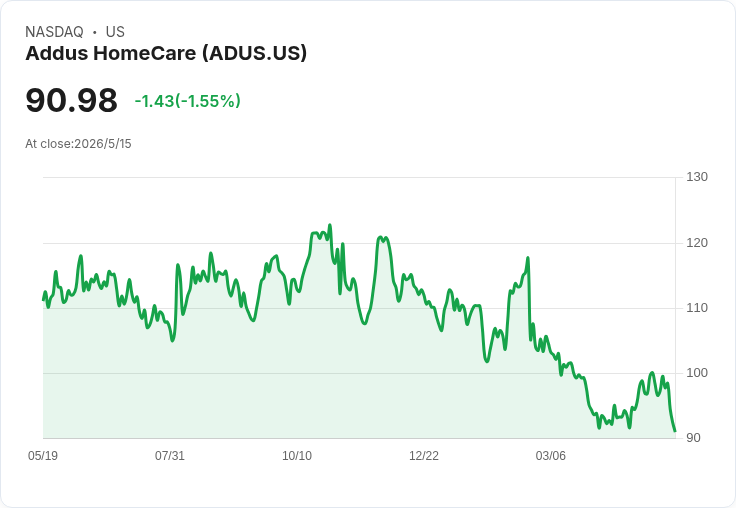736x508 pixels.
Task: Click the 120 price axis label
Action: pyautogui.click(x=697, y=243)
